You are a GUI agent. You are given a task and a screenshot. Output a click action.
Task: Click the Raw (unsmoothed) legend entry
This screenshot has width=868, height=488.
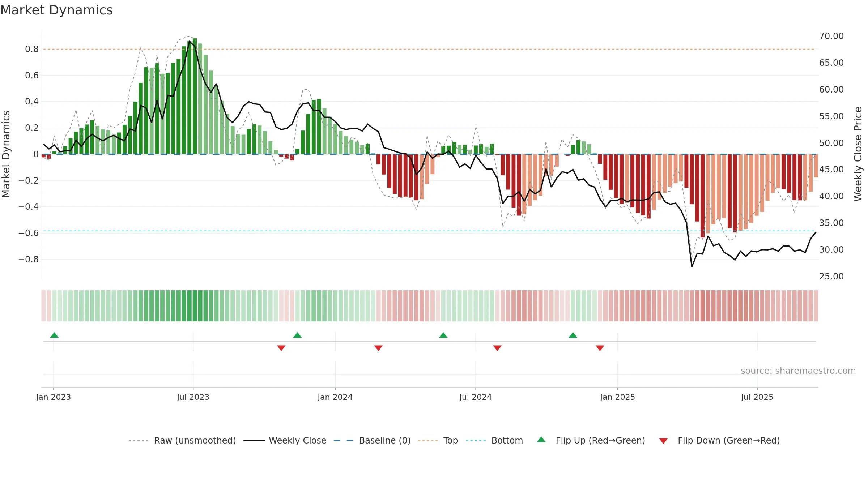182,440
